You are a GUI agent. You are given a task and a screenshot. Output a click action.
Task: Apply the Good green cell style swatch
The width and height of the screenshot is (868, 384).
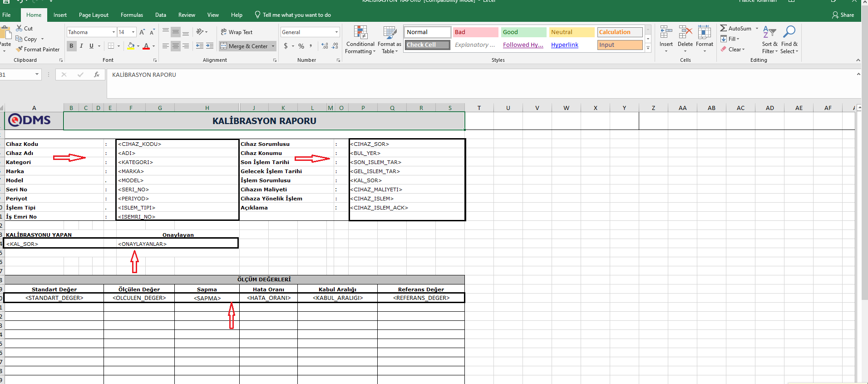pyautogui.click(x=523, y=32)
